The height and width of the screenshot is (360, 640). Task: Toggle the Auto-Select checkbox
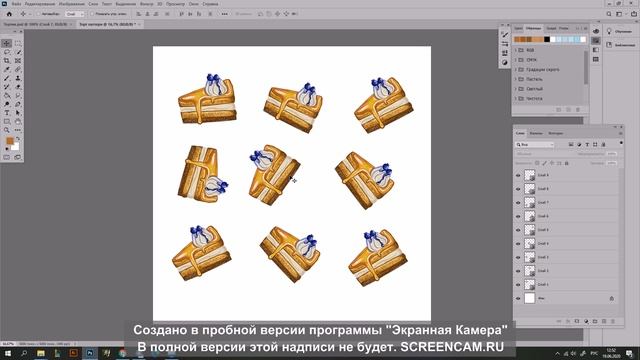pos(38,14)
